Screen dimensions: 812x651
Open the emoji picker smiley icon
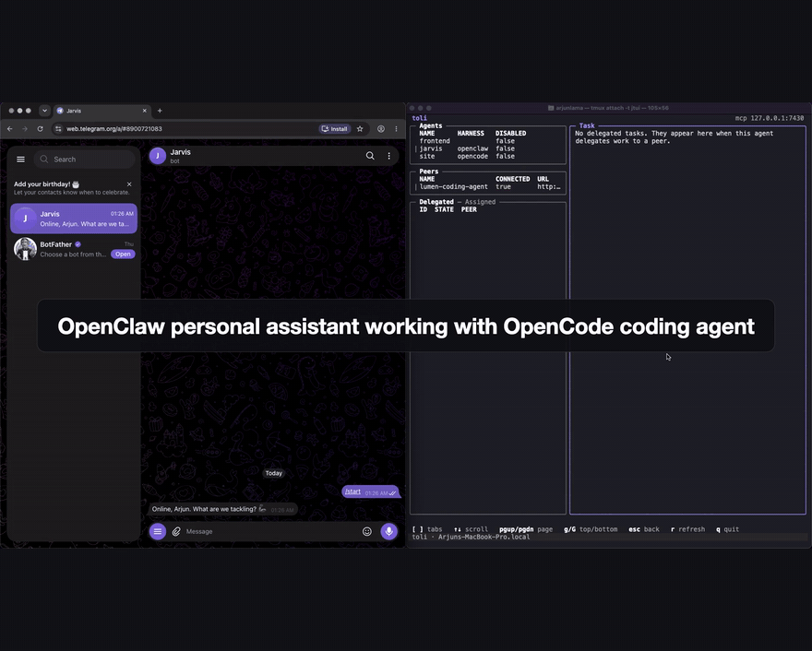(x=366, y=531)
